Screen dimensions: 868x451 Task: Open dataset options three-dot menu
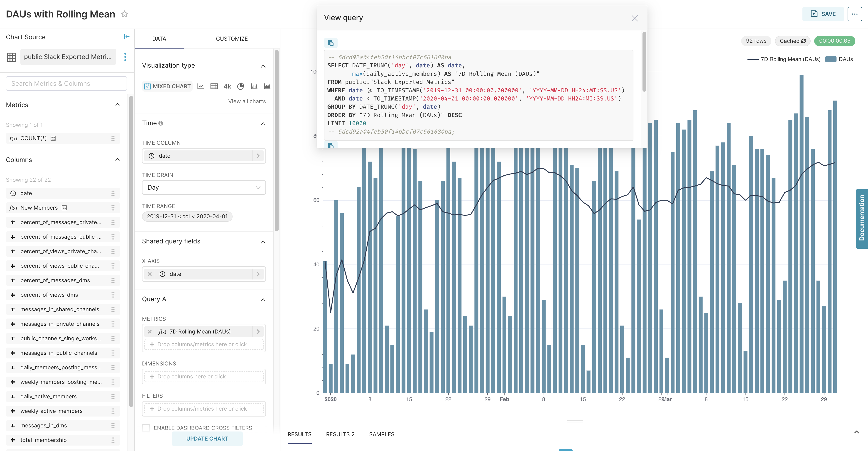tap(125, 57)
